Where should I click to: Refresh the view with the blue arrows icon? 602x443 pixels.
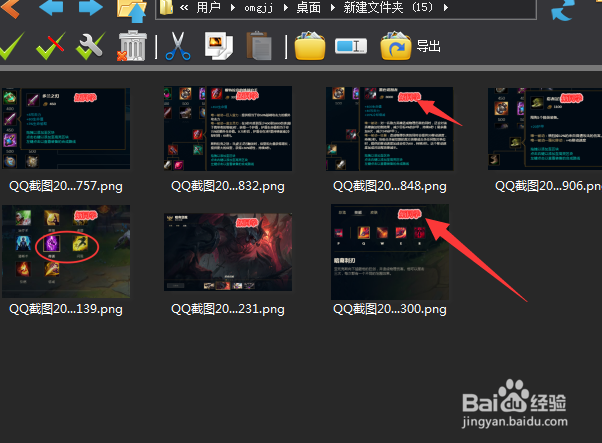click(563, 10)
